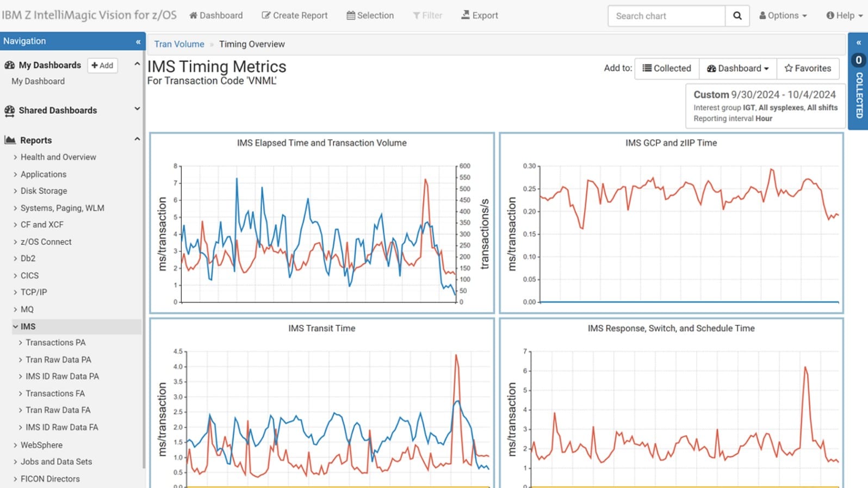The width and height of the screenshot is (868, 488).
Task: Collapse the IMS tree node
Action: (x=15, y=326)
